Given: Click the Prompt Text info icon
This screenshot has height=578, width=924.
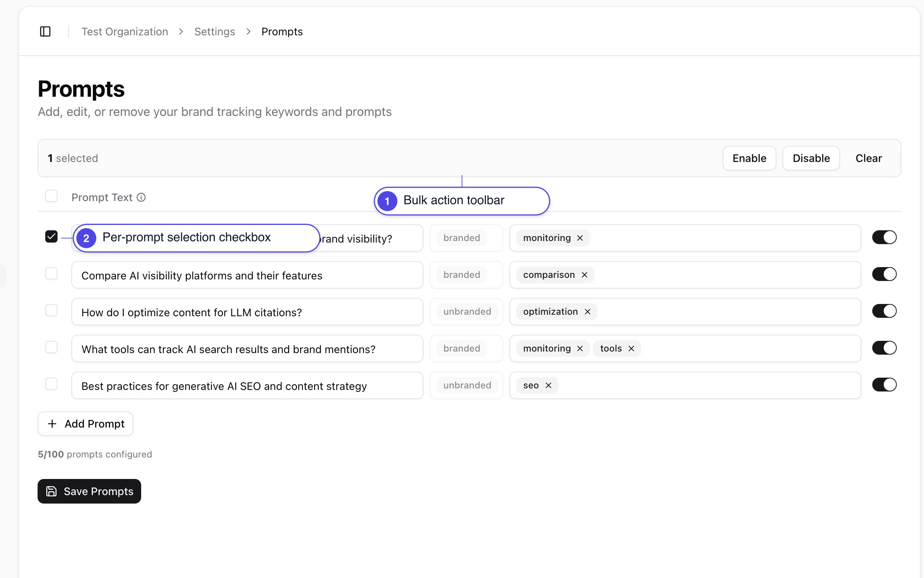Looking at the screenshot, I should pyautogui.click(x=141, y=197).
